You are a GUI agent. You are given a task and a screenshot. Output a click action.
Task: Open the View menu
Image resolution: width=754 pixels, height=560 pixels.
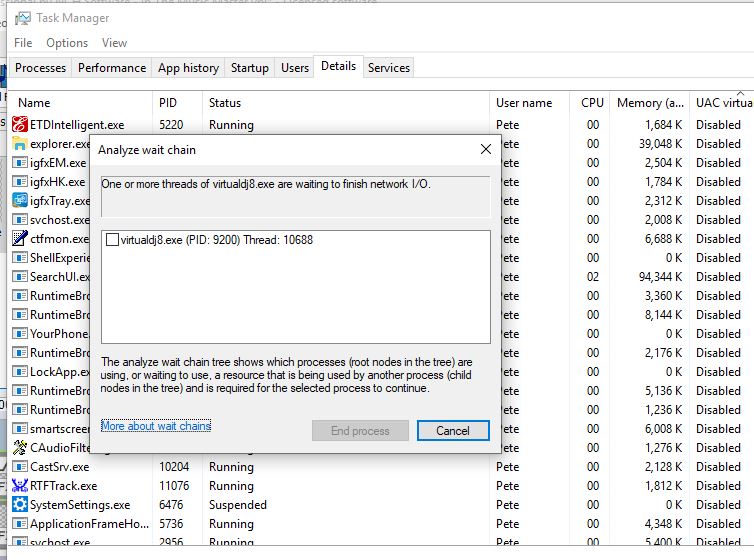(x=114, y=43)
